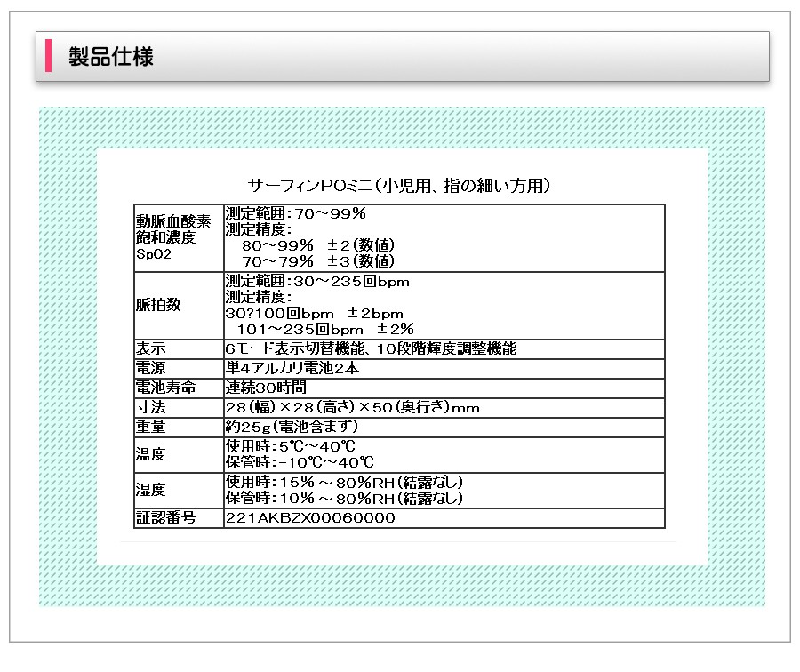
Task: Click the text 使用時:15%～80%RH(結露なし)
Action: [x=344, y=482]
